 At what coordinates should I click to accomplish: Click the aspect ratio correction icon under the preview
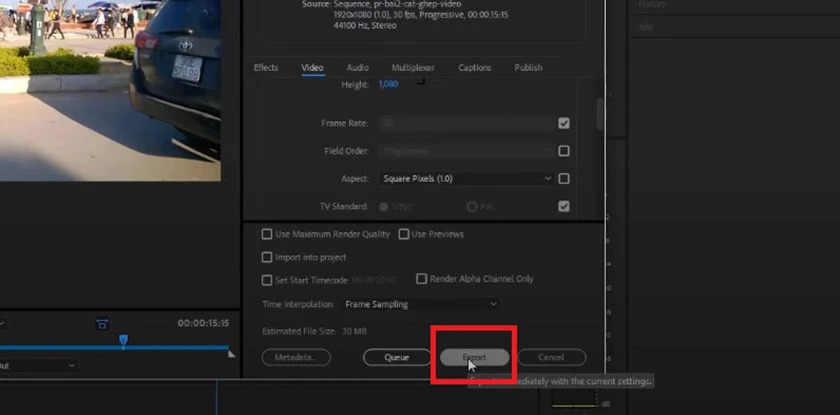(102, 323)
